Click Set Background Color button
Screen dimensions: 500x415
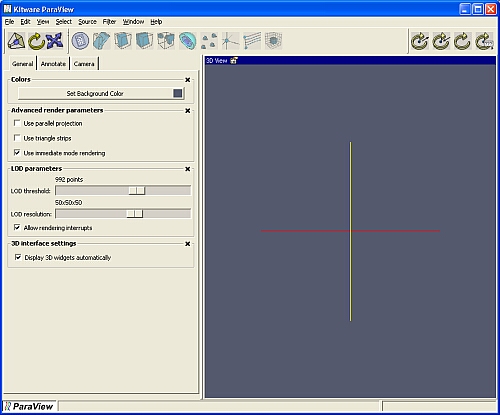pos(101,93)
